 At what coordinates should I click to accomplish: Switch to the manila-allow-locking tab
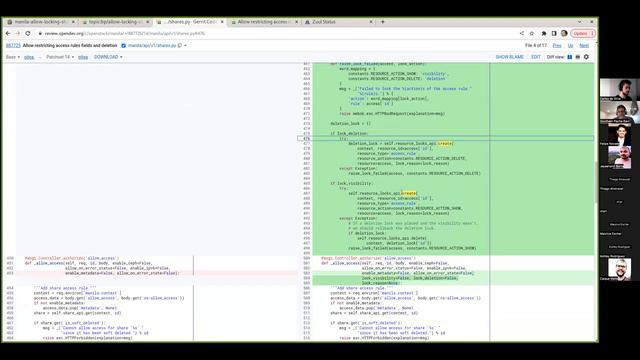coord(40,22)
